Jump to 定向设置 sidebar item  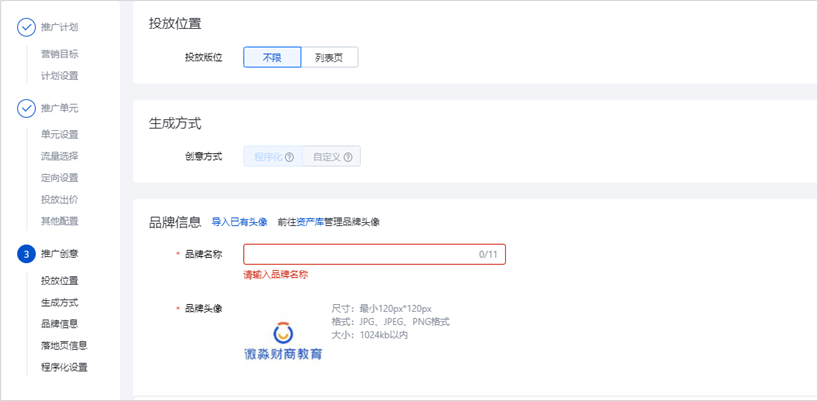click(x=59, y=178)
